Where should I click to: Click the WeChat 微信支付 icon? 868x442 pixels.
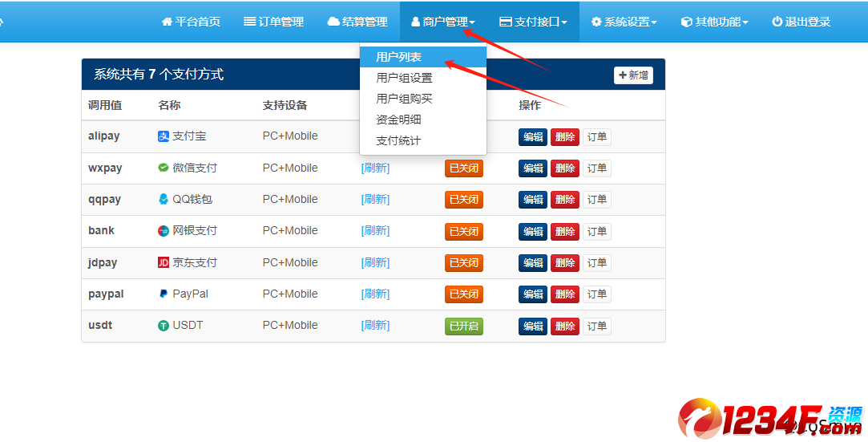pyautogui.click(x=164, y=168)
